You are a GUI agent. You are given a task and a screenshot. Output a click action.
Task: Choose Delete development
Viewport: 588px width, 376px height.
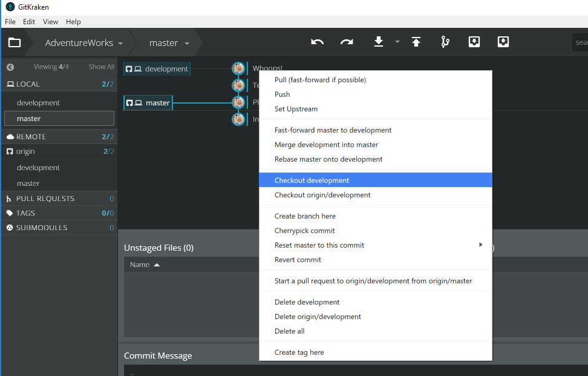[x=376, y=303]
